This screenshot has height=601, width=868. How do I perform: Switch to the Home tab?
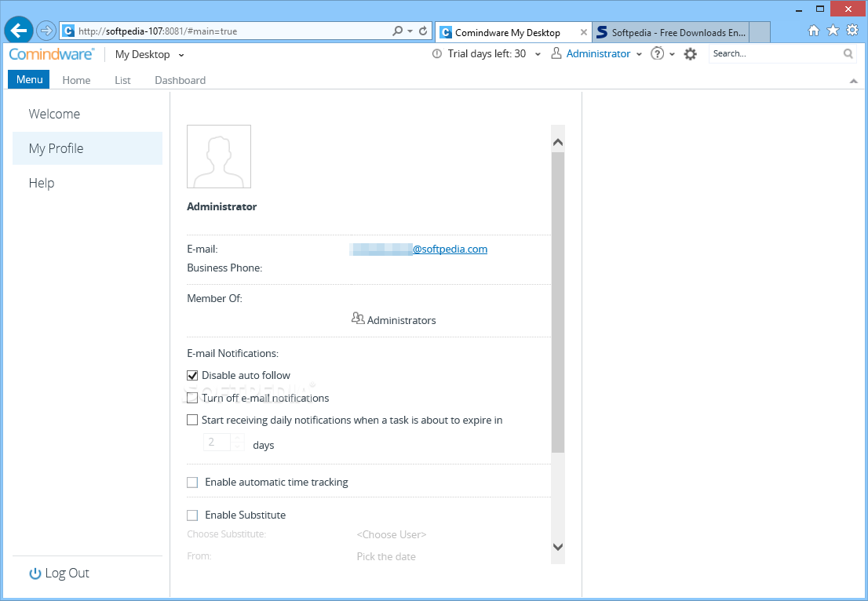tap(76, 80)
